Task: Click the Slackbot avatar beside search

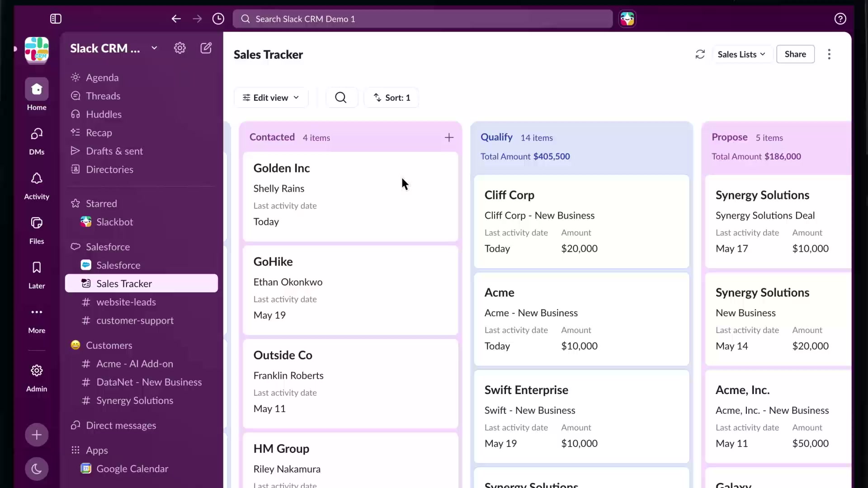Action: click(627, 19)
